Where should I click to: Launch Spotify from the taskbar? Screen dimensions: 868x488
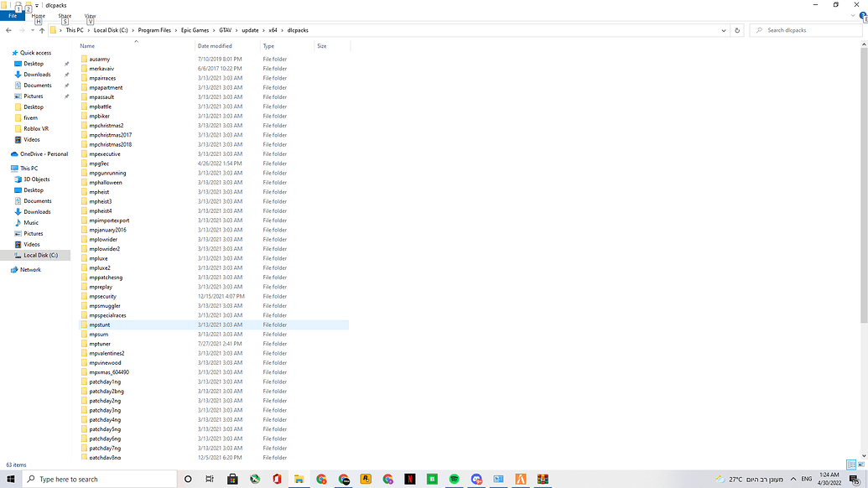[453, 479]
